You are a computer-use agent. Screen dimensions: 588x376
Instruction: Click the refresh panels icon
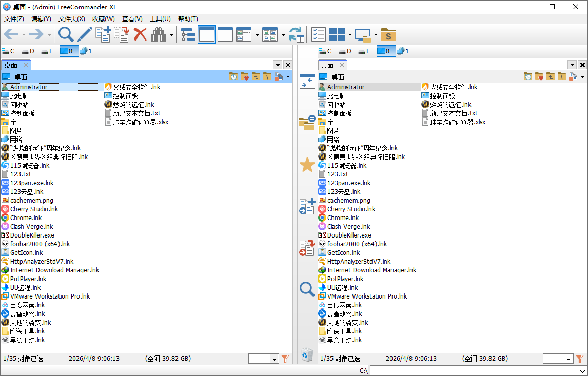(297, 34)
